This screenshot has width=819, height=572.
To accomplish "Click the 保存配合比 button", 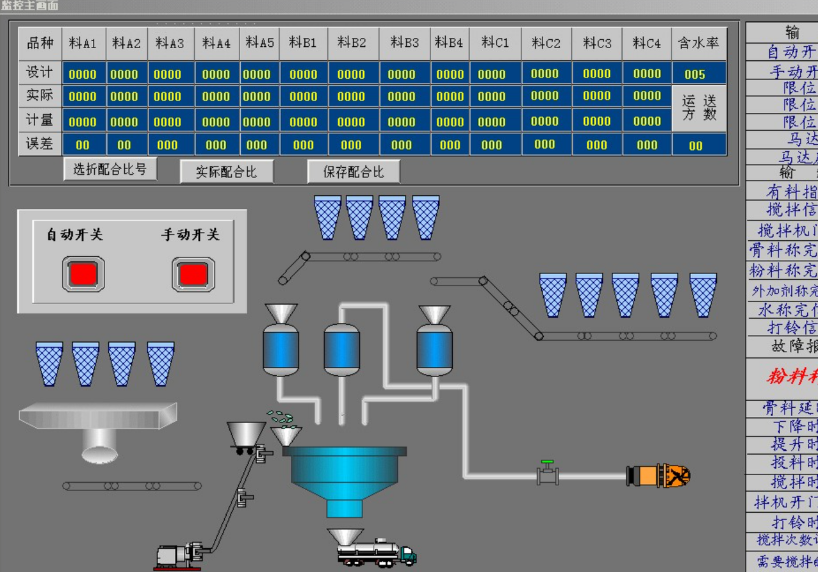I will 353,171.
